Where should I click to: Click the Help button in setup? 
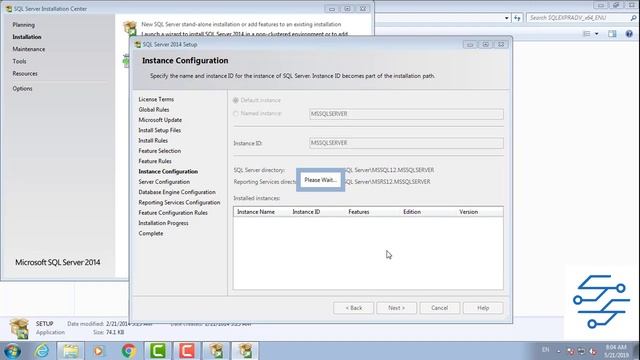[x=483, y=308]
